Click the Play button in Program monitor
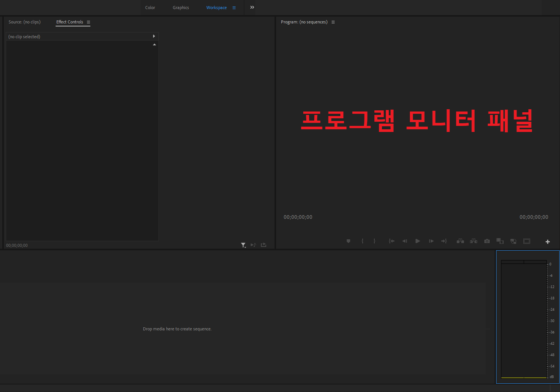The height and width of the screenshot is (392, 560). coord(417,241)
